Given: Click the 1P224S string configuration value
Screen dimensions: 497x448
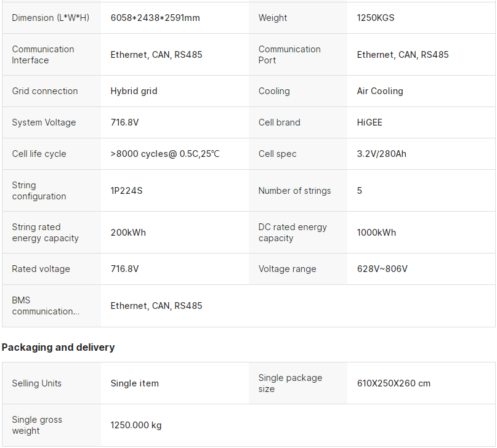Looking at the screenshot, I should pos(126,191).
